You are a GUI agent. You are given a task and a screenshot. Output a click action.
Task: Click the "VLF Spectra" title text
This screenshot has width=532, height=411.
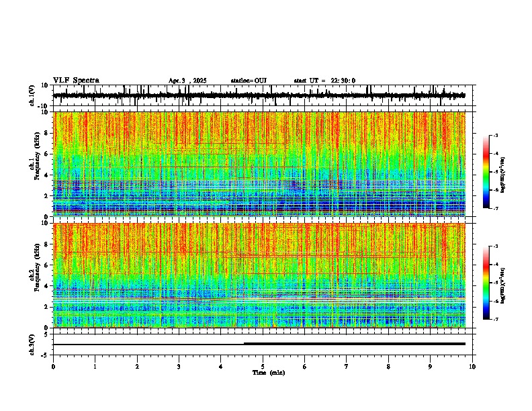[x=76, y=81]
